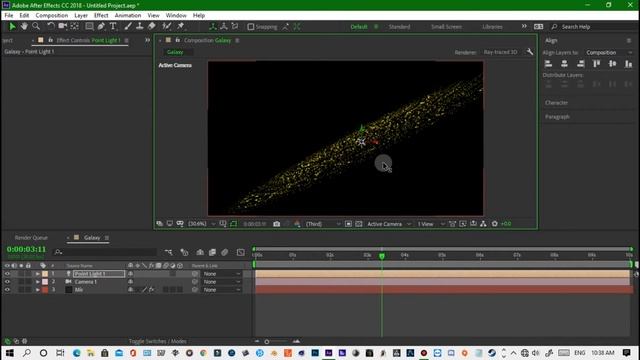Open the Effect menu
This screenshot has width=640, height=360.
pos(101,15)
